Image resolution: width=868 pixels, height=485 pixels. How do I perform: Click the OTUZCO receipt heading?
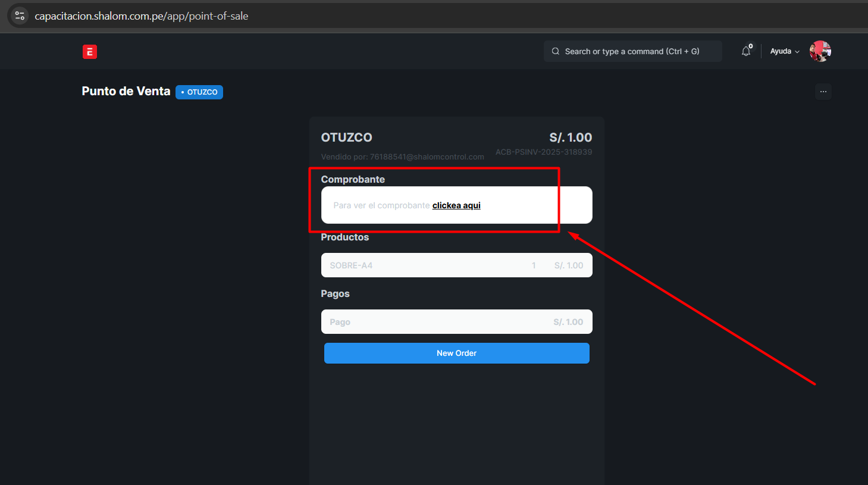346,137
